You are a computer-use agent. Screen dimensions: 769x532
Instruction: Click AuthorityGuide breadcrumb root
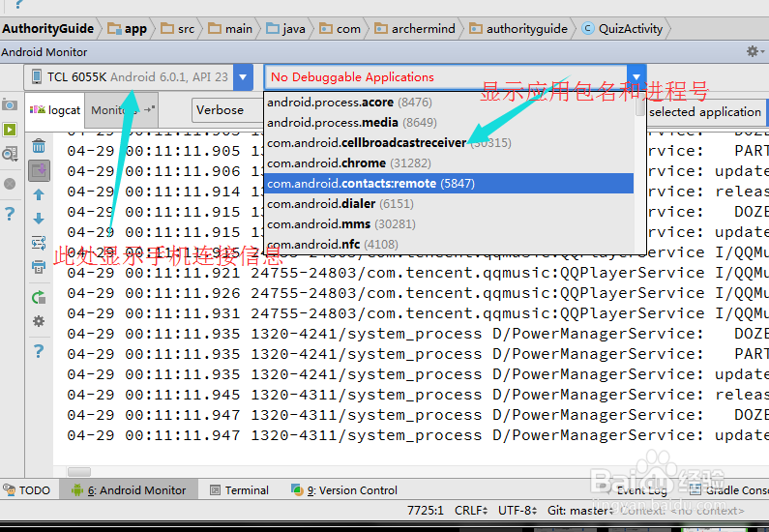47,28
